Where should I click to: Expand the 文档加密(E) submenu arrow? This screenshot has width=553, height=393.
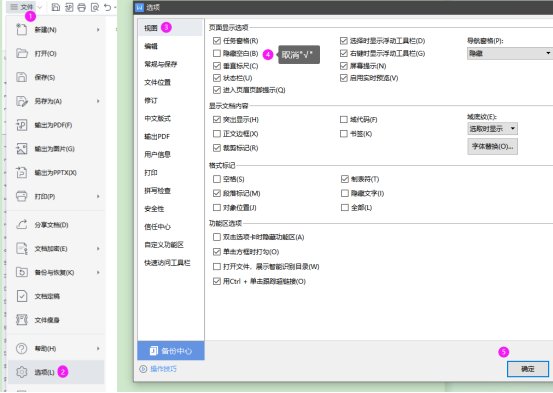click(98, 248)
